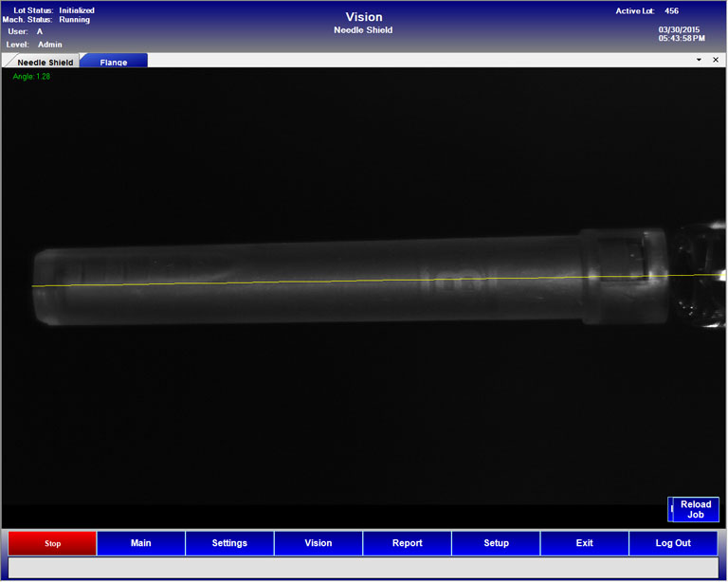Image resolution: width=728 pixels, height=582 pixels.
Task: Click the empty status message bar
Action: [363, 568]
